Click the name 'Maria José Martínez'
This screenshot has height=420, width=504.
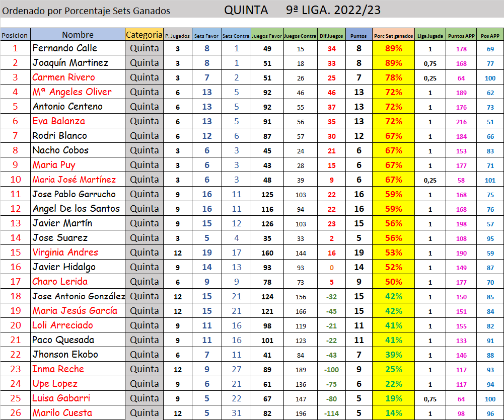tap(74, 180)
